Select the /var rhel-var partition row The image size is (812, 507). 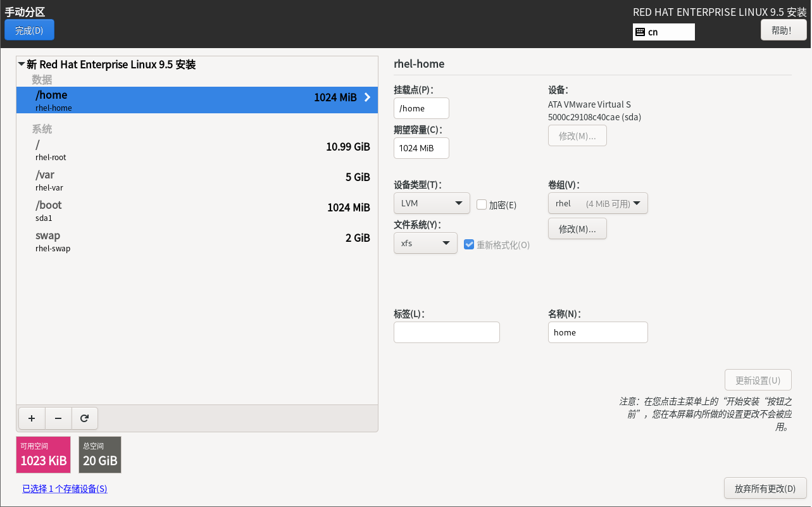197,180
